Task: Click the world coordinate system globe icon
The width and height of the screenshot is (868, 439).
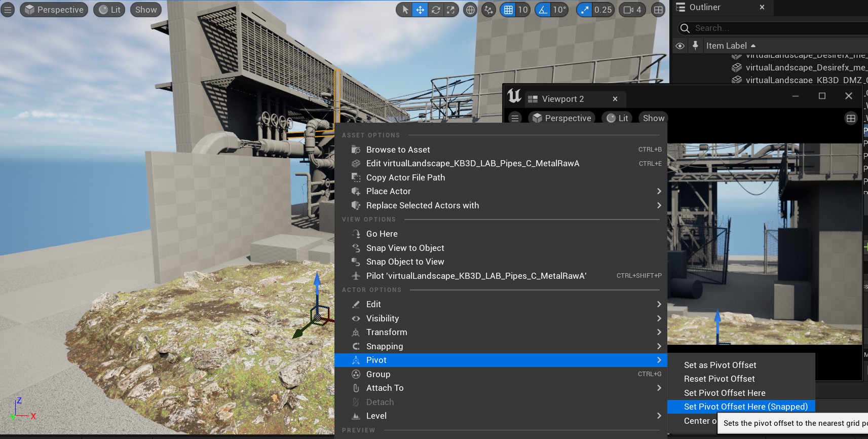Action: coord(470,10)
